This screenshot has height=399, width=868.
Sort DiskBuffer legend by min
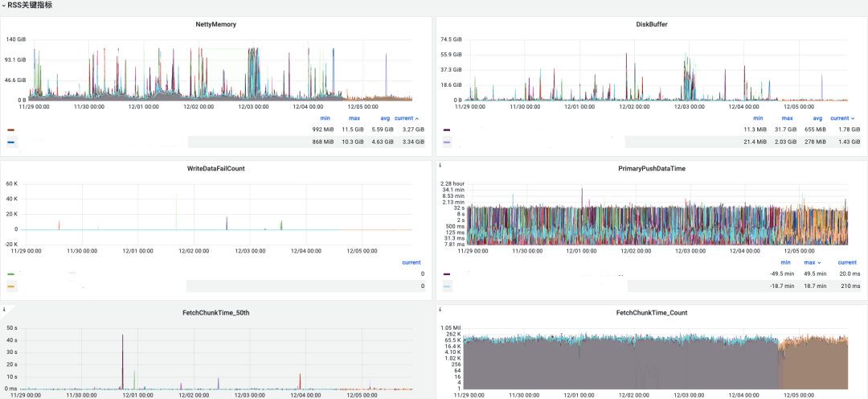759,118
